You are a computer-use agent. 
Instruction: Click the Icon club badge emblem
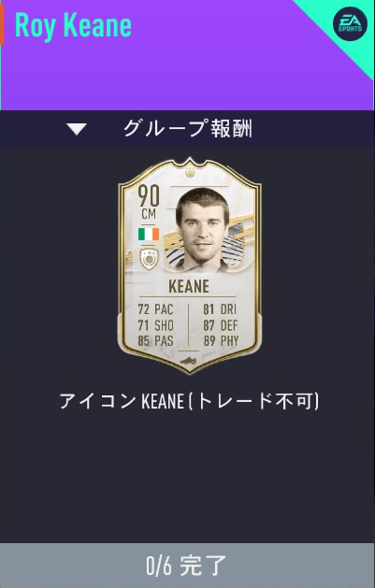pos(149,259)
